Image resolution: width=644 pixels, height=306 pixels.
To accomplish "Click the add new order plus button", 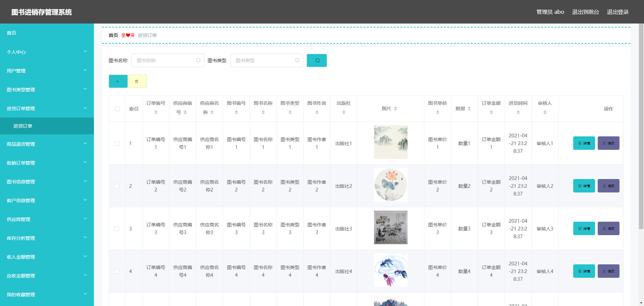I will [x=118, y=81].
